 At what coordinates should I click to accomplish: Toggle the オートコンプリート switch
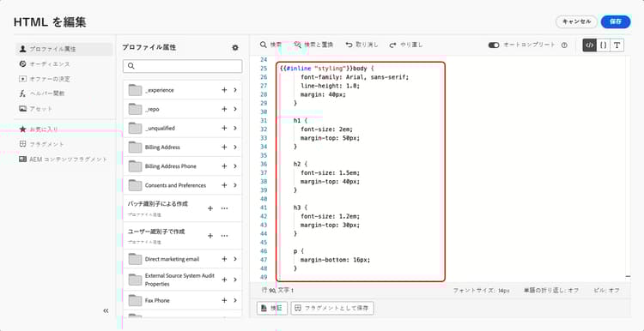[494, 45]
